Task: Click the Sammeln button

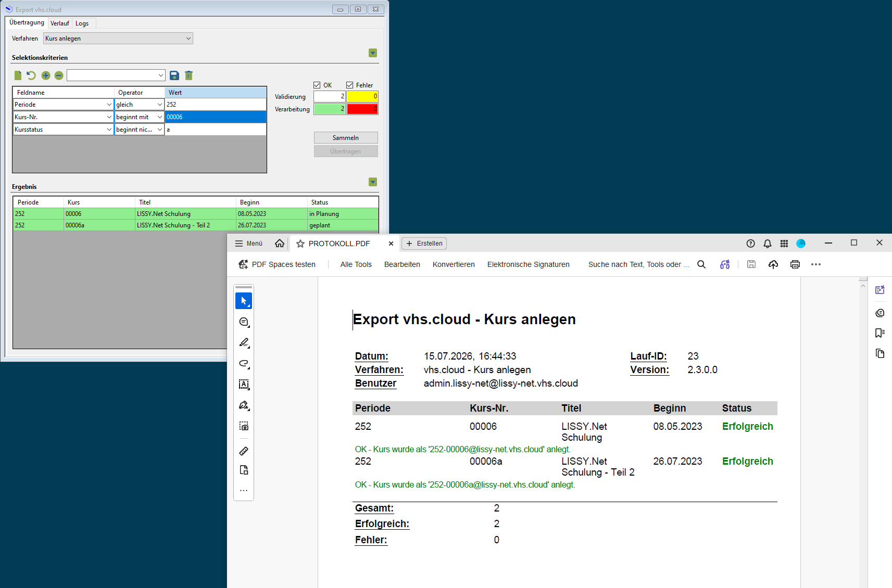Action: pyautogui.click(x=346, y=138)
